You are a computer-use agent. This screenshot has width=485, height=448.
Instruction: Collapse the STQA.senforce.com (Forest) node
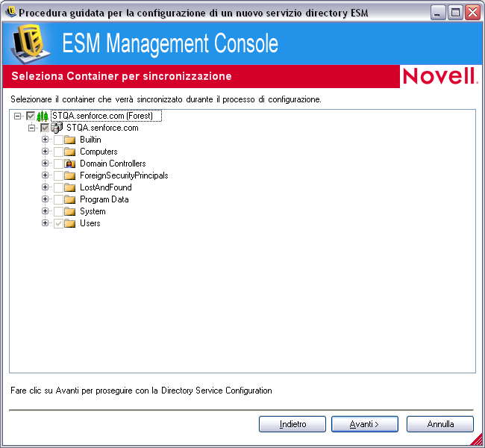tap(18, 116)
